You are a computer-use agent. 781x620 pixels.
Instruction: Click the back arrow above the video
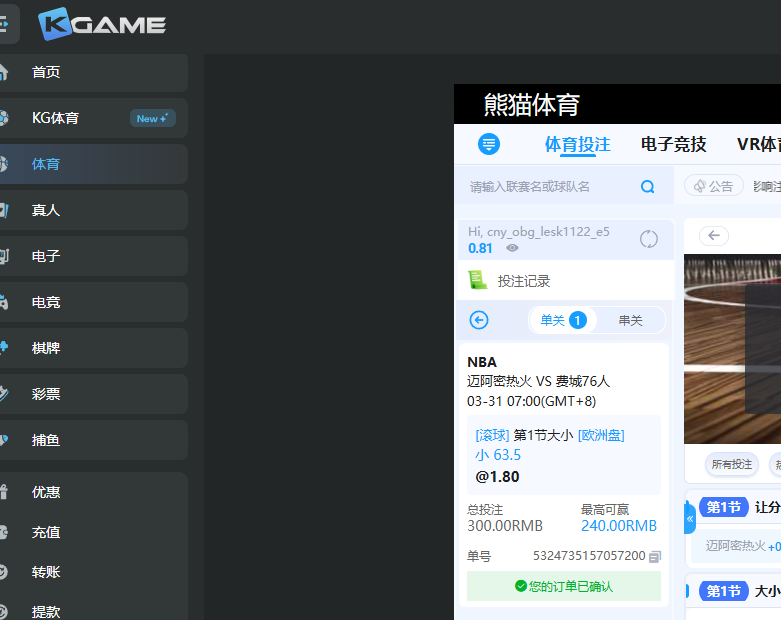[x=714, y=236]
